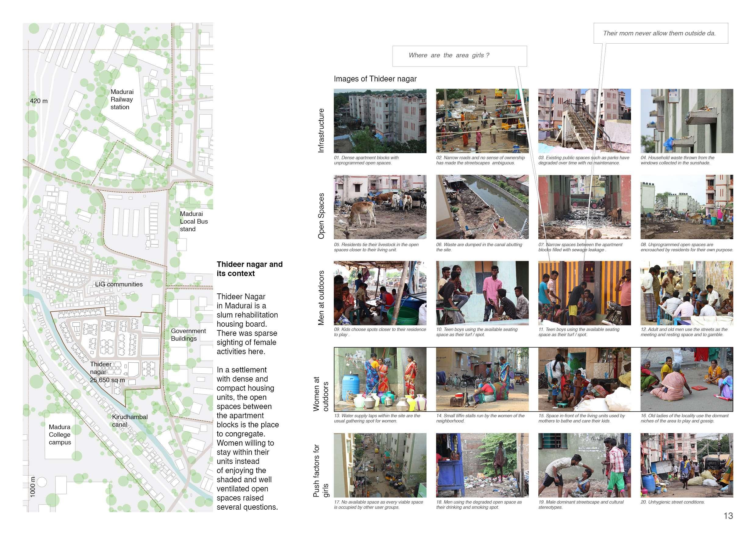
Task: Select the Madura College campus label
Action: (x=60, y=435)
